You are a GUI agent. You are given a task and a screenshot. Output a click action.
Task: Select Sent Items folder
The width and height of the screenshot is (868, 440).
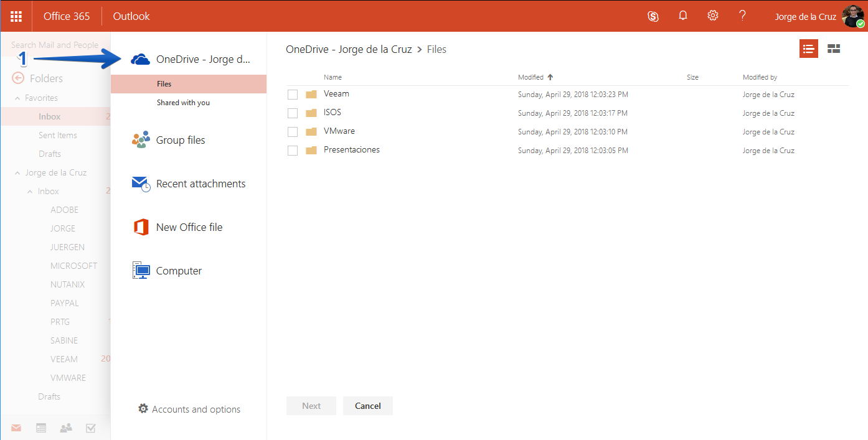[x=58, y=135]
